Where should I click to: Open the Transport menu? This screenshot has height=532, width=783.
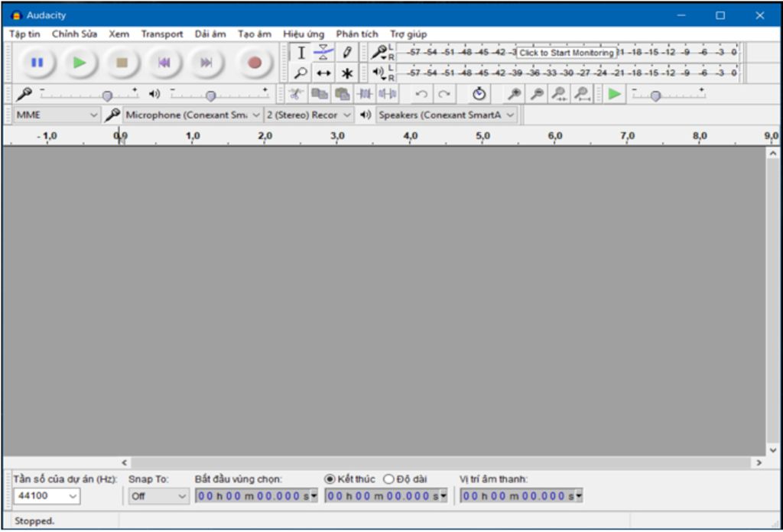pyautogui.click(x=162, y=34)
